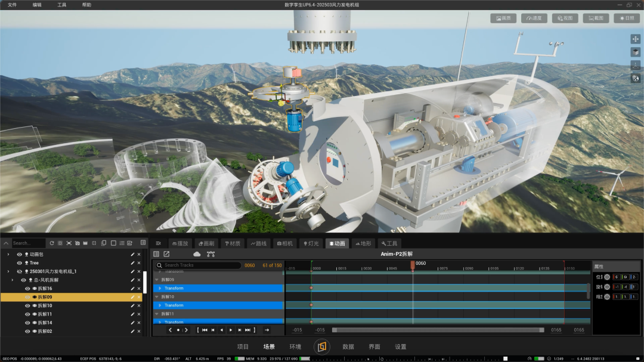
Task: Open the 编辑 menu
Action: 37,5
